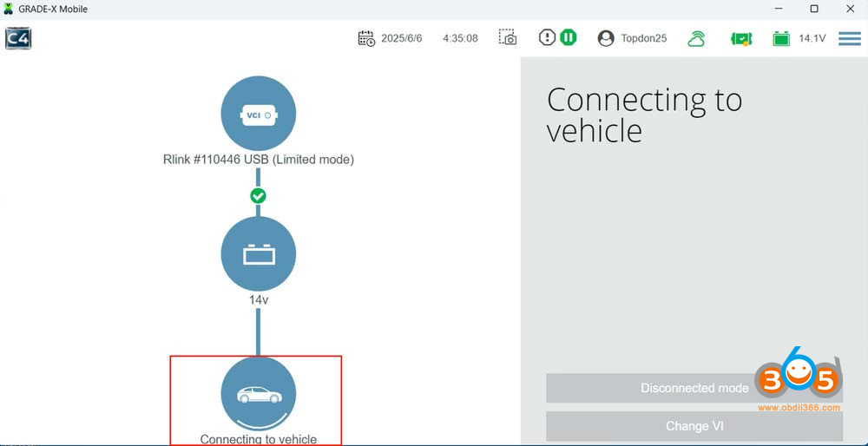Click the calendar date icon
The width and height of the screenshot is (868, 446).
tap(366, 38)
